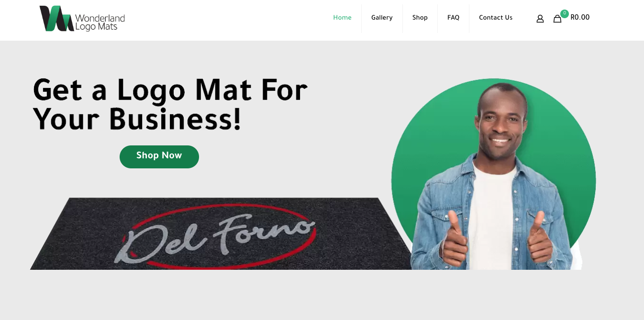Click the green cart count badge
The image size is (644, 320).
tap(565, 13)
